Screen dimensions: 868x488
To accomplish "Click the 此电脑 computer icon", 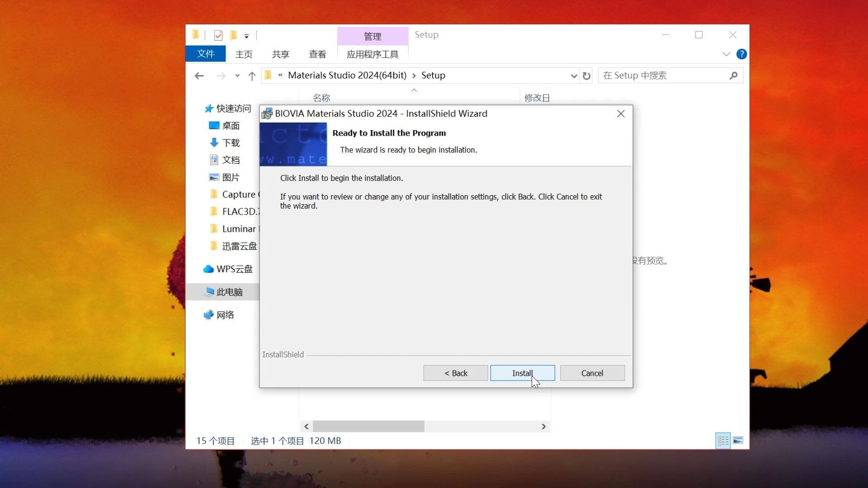I will click(209, 292).
